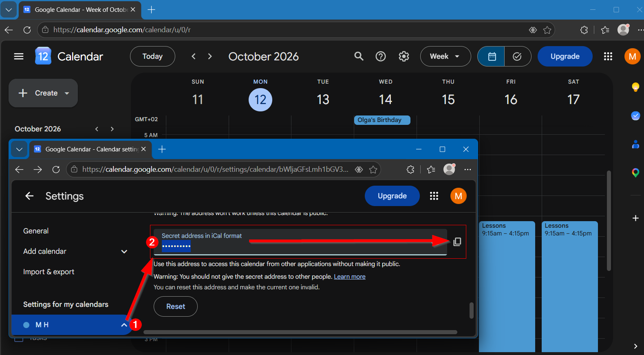Copy the secret iCal address
644x355 pixels.
point(457,242)
